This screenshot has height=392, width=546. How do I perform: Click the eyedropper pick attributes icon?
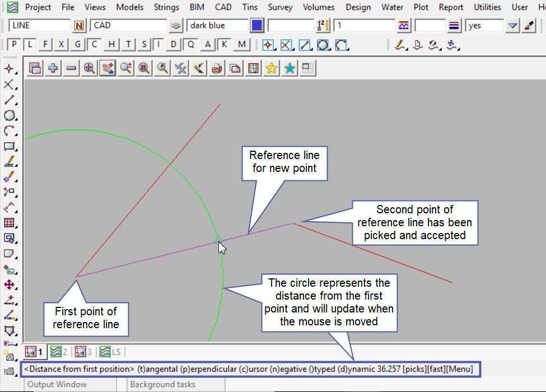[529, 26]
